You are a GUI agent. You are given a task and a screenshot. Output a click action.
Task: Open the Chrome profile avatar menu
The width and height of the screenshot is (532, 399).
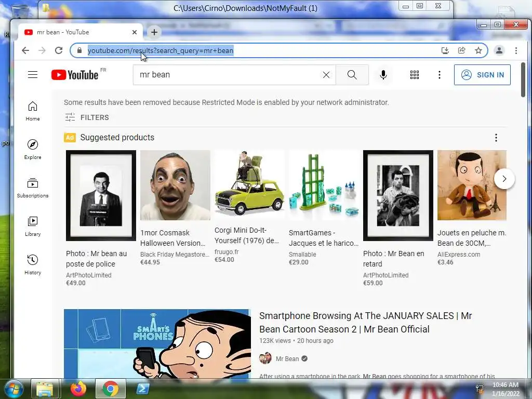499,50
